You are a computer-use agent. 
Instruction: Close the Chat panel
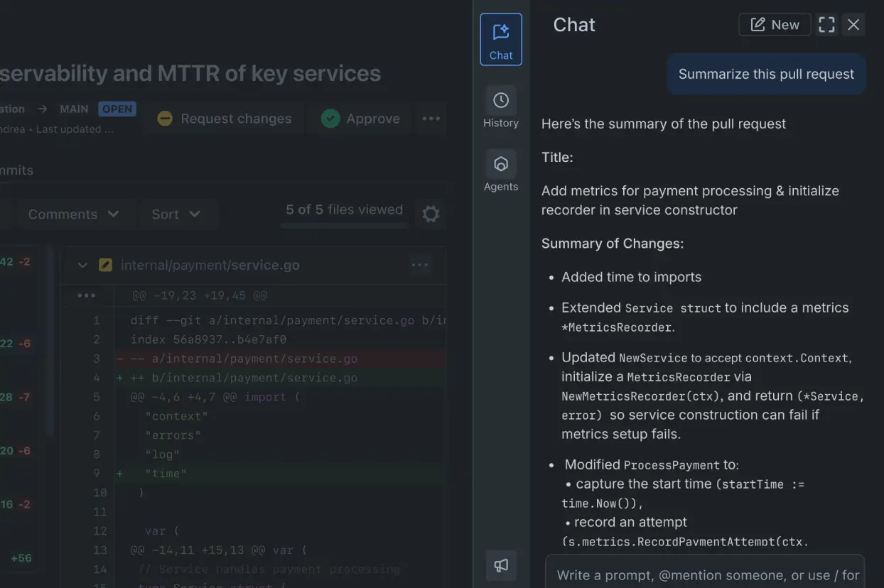853,25
